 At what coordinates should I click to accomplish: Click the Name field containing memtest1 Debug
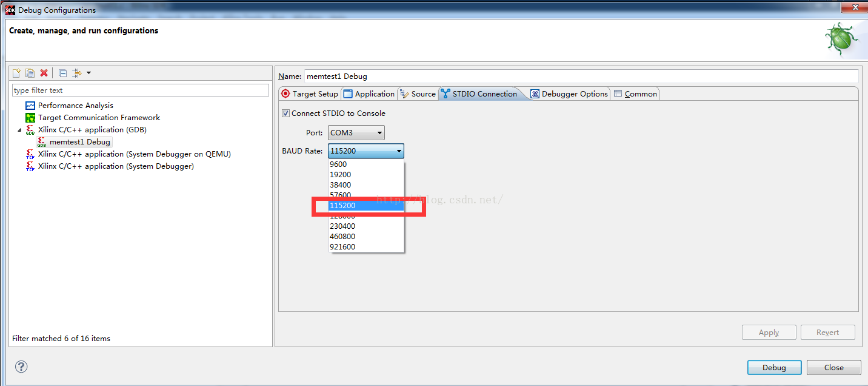pos(581,76)
